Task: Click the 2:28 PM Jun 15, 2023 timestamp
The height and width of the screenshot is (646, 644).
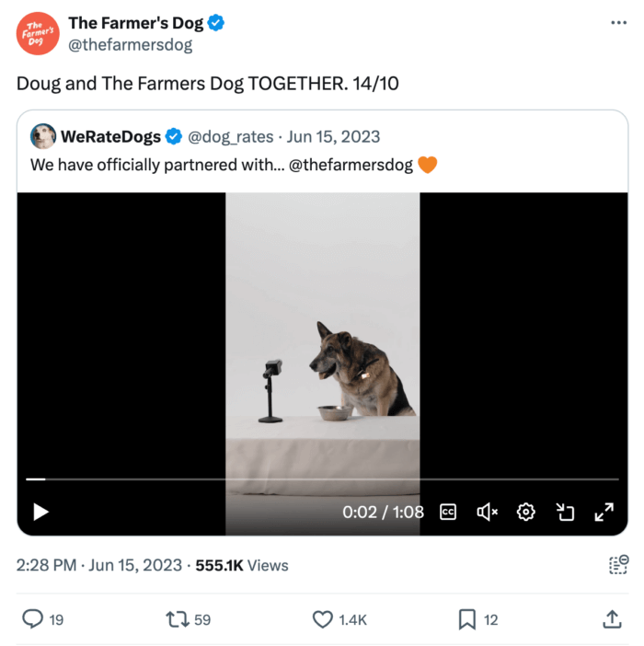Action: (99, 565)
